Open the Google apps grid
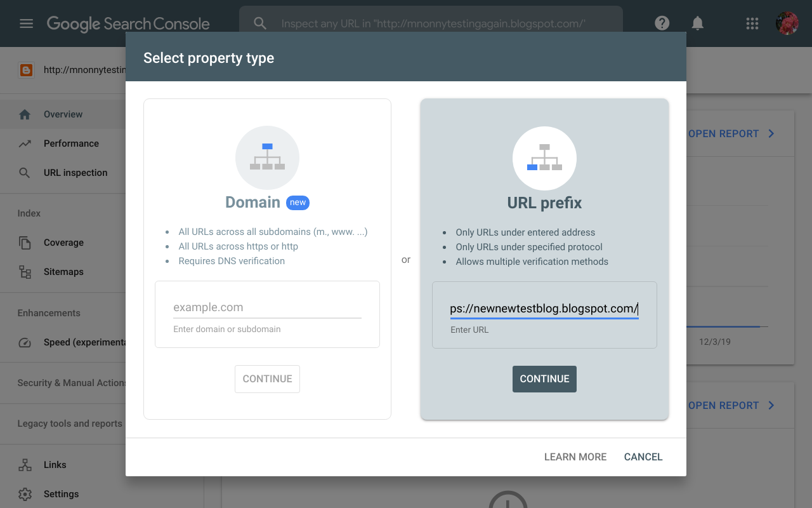This screenshot has width=812, height=508. [752, 23]
